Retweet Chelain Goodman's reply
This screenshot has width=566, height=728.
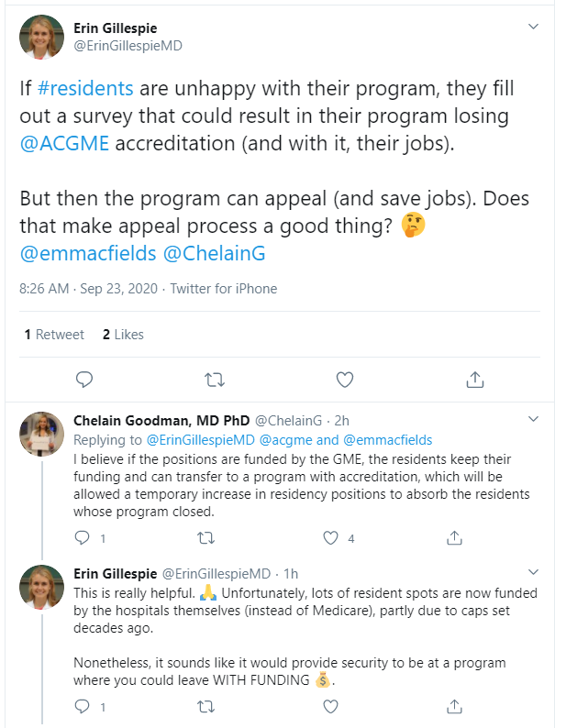coord(206,538)
